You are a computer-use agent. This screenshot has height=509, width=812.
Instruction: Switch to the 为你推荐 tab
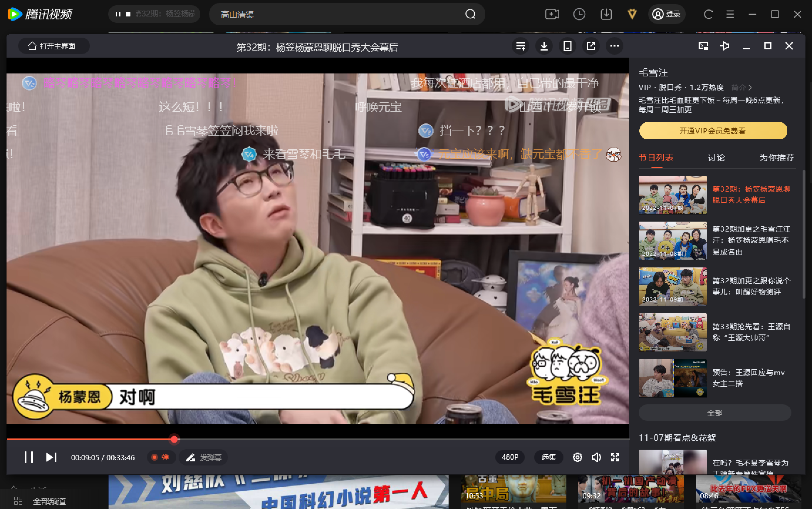[776, 158]
